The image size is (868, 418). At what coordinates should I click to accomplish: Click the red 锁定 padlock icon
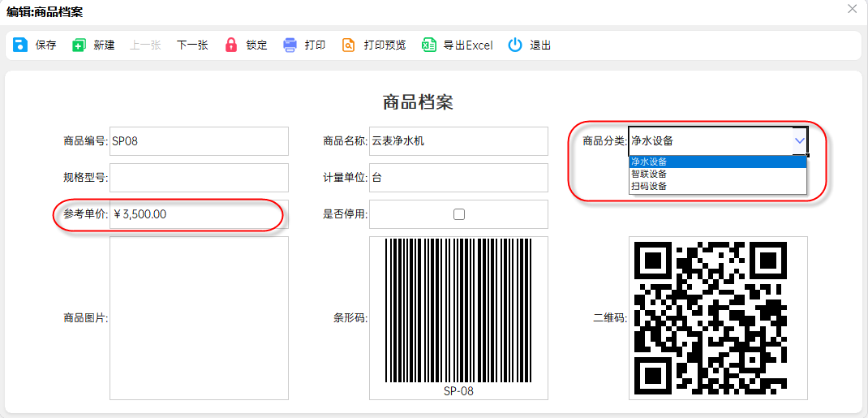pyautogui.click(x=231, y=45)
